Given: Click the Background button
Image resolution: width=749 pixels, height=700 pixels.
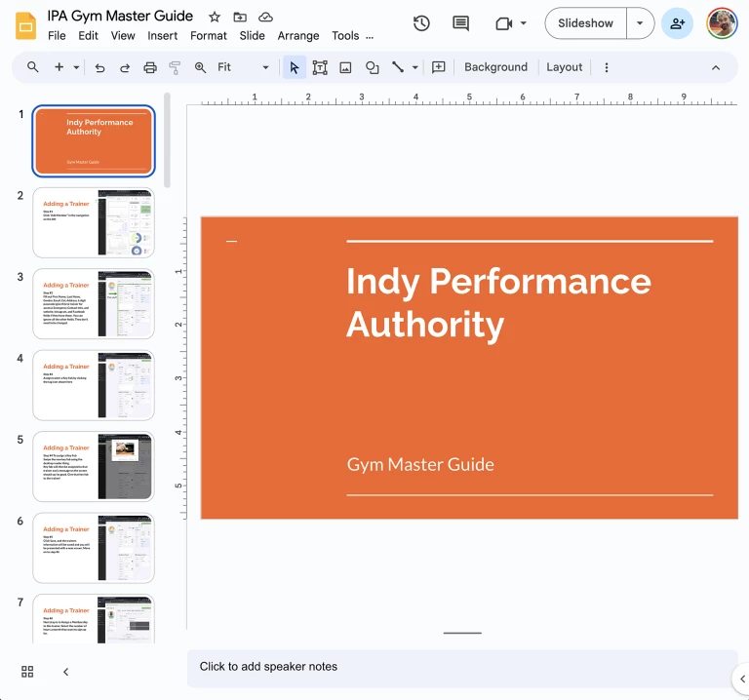Looking at the screenshot, I should point(495,67).
